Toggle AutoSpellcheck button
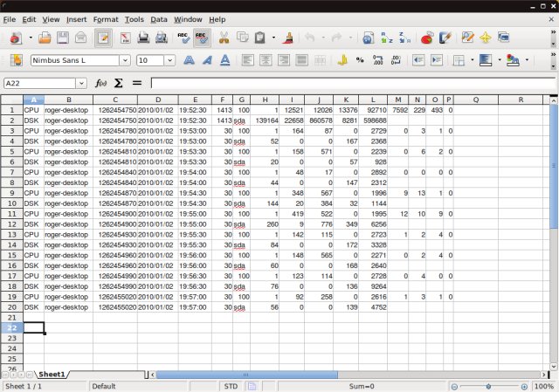 (x=202, y=38)
